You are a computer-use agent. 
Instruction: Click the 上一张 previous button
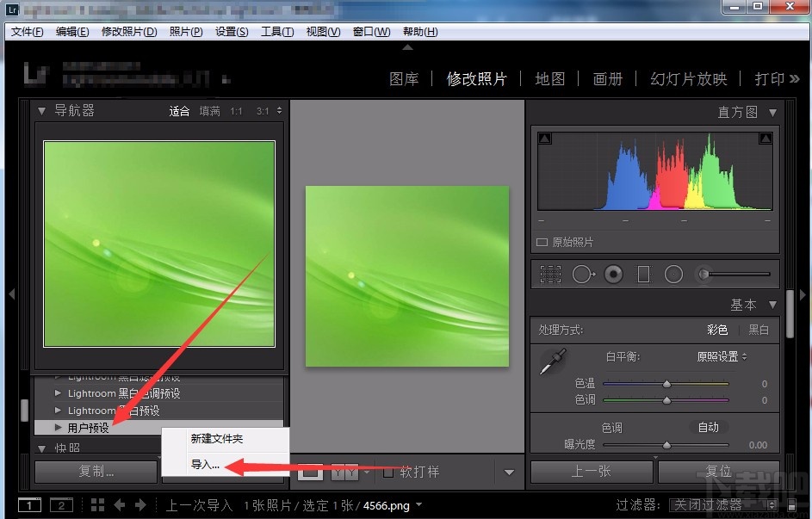coord(592,472)
